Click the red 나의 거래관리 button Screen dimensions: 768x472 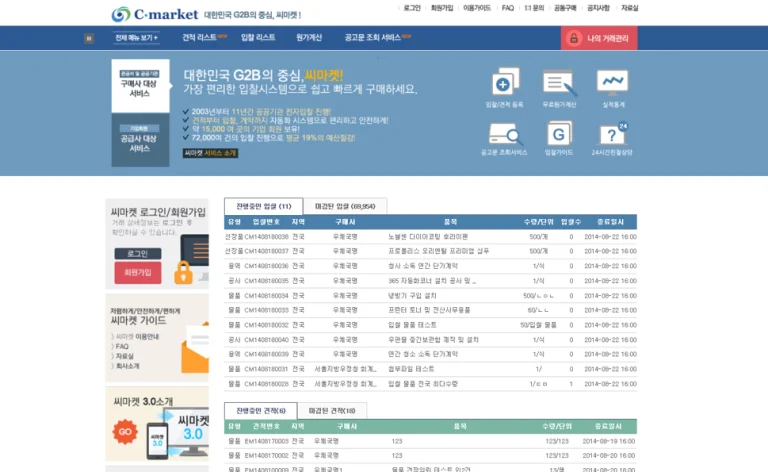[x=599, y=38]
